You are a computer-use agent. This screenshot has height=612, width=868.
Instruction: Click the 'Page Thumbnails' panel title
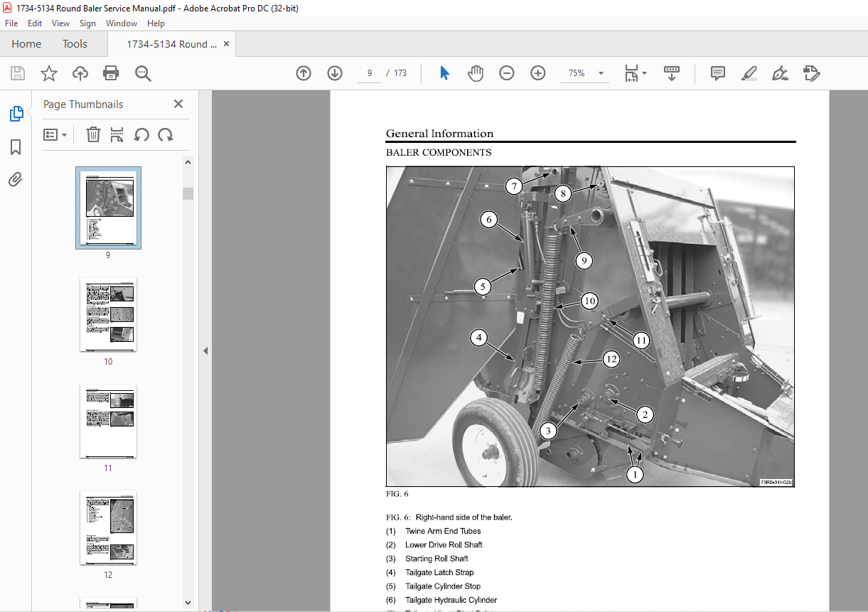point(83,104)
